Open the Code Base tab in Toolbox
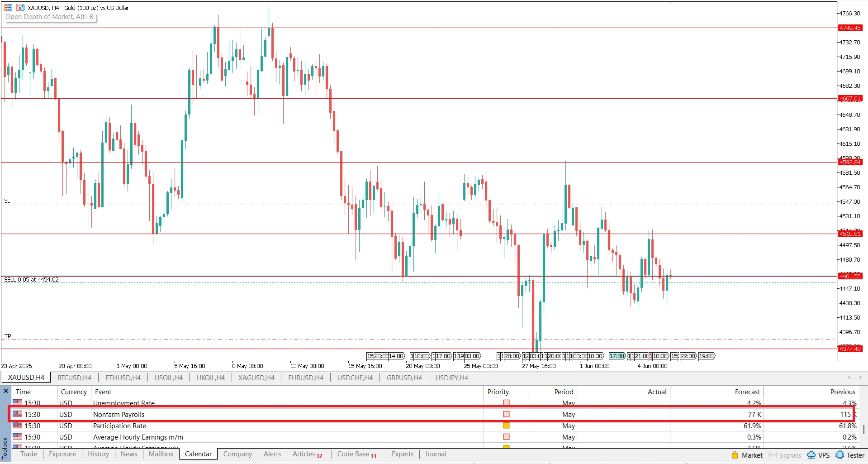 click(x=357, y=454)
